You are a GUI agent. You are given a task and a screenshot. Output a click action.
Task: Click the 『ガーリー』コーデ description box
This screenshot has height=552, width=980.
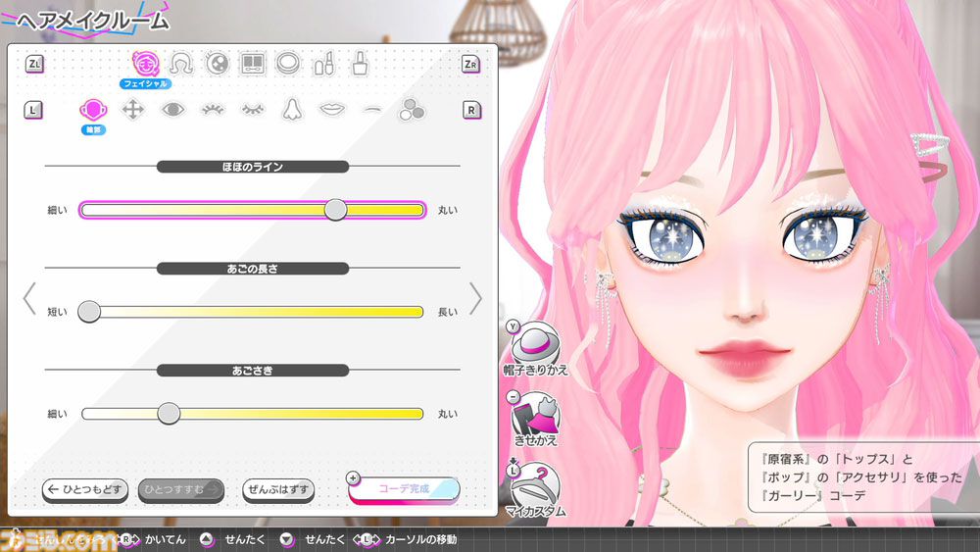(863, 477)
